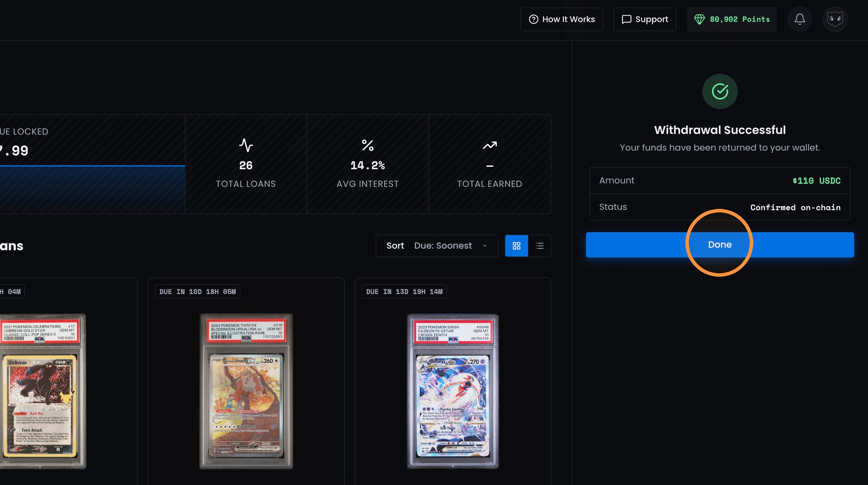The height and width of the screenshot is (485, 868).
Task: Click the "TOTAL LOANS" label
Action: point(246,184)
